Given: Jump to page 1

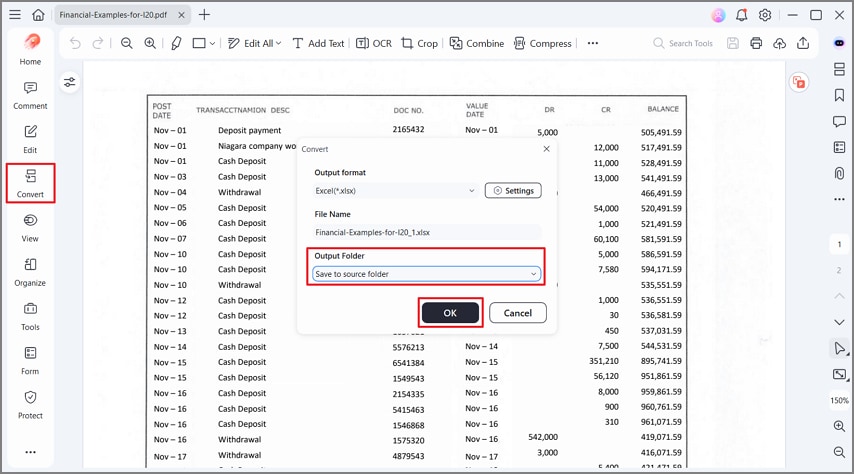Looking at the screenshot, I should tap(839, 244).
